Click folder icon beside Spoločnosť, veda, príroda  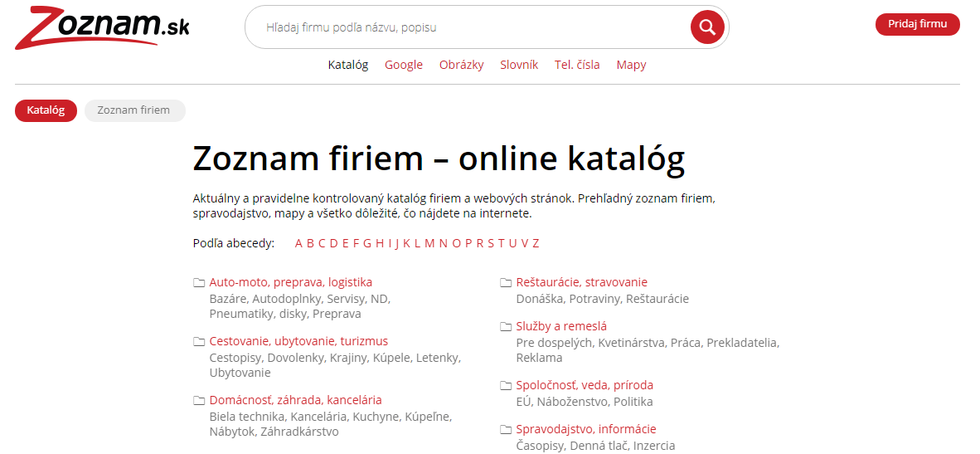pos(506,385)
